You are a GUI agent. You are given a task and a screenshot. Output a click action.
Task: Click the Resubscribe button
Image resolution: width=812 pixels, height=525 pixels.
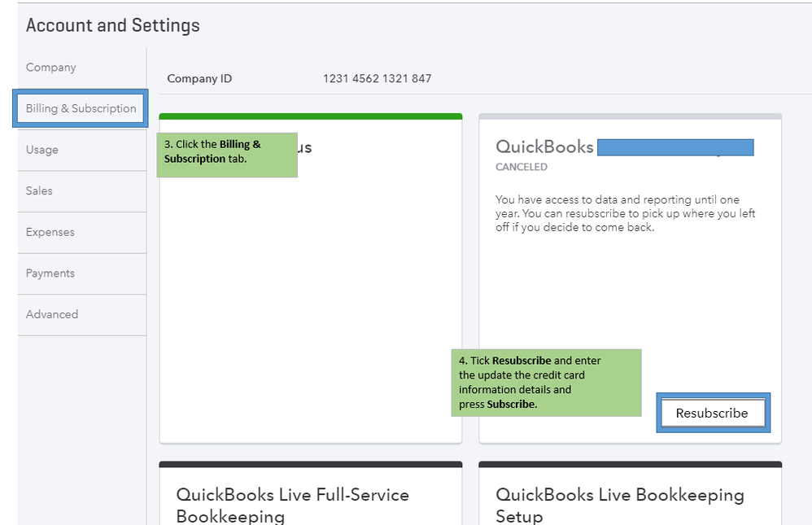click(x=712, y=413)
